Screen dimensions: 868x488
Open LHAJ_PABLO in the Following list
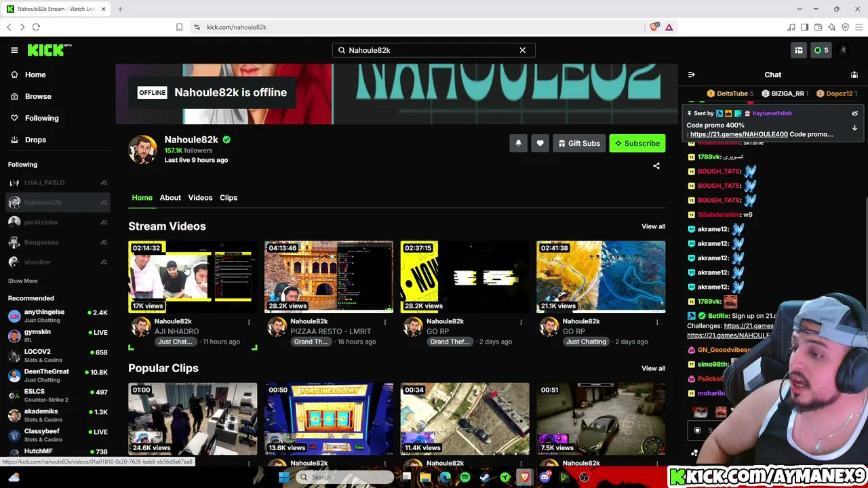[58, 182]
